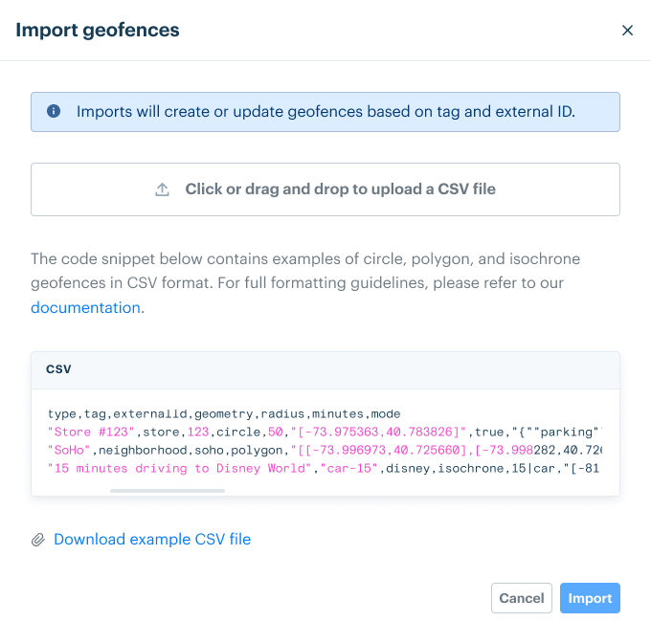651x644 pixels.
Task: Download the example CSV file
Action: point(152,540)
